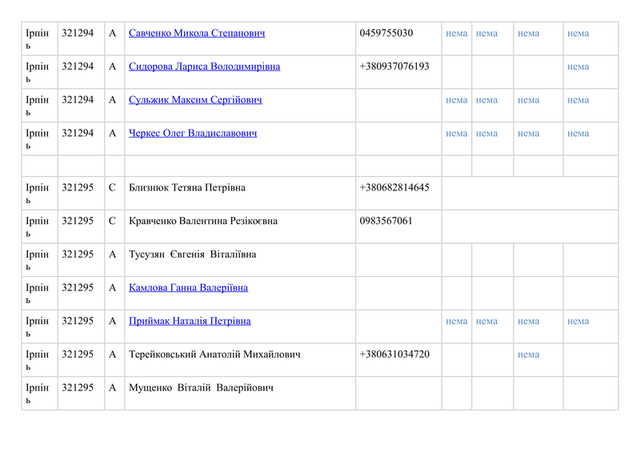The height and width of the screenshot is (452, 640).
Task: Select the phone number +380631034720
Action: coord(394,354)
